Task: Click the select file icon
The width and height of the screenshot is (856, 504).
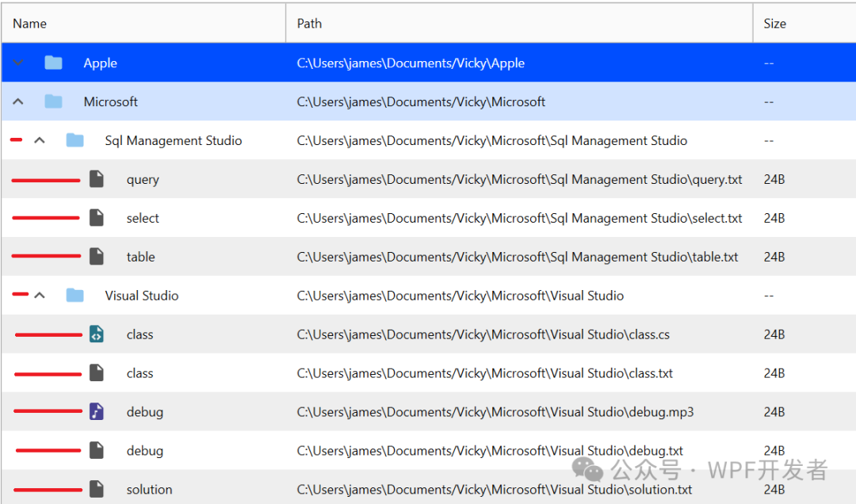Action: pos(97,218)
